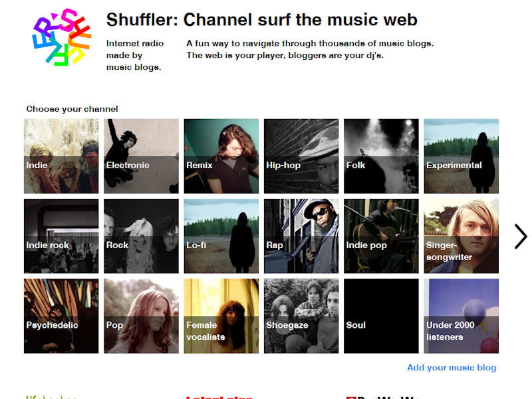Choose the Indie pop channel
The image size is (532, 399).
[381, 236]
